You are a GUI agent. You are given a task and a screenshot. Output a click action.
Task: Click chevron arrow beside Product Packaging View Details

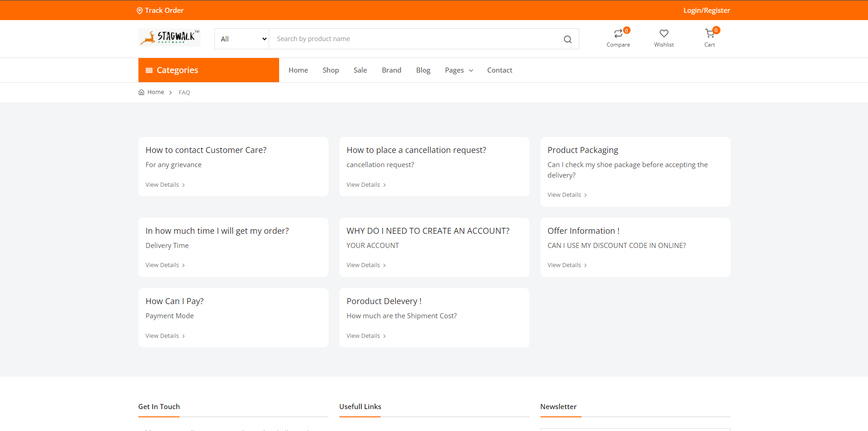(585, 195)
